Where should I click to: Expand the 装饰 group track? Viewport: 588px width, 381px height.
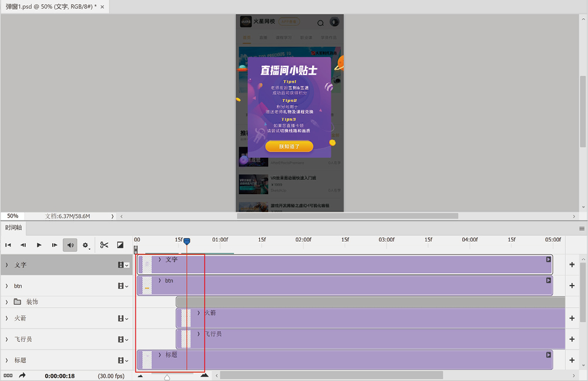(x=7, y=302)
